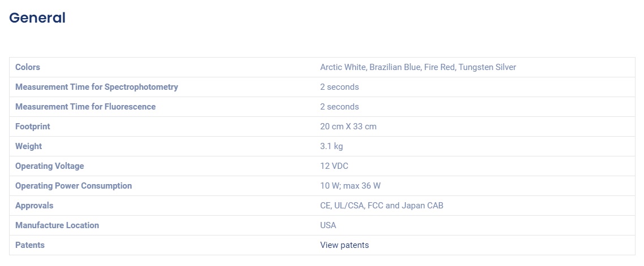Viewport: 644px width, 266px height.
Task: Click the 3.1 kg weight value
Action: 331,146
